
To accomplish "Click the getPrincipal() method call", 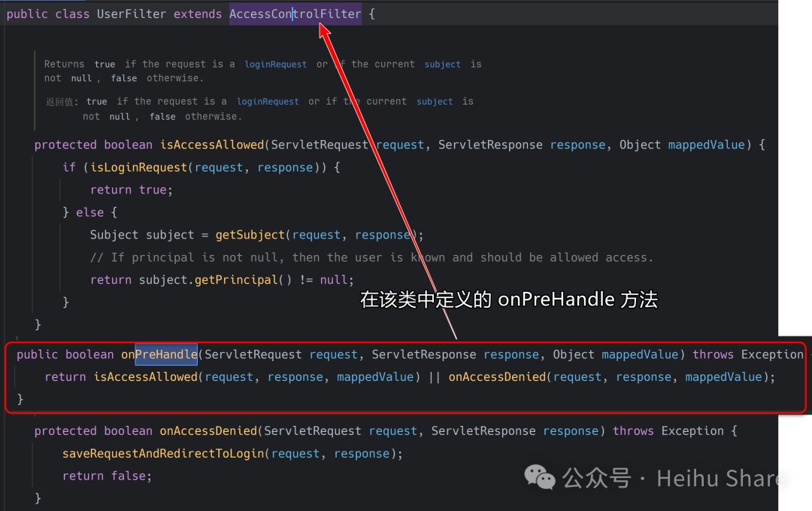I will [244, 280].
